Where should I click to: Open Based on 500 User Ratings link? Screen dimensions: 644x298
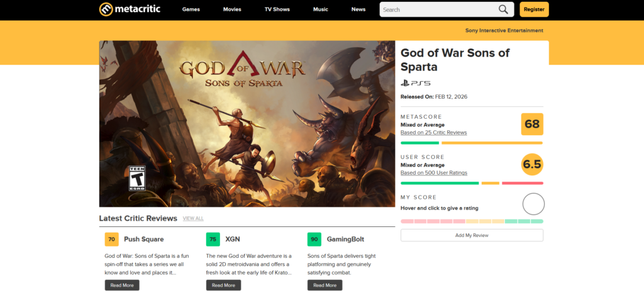[x=433, y=173]
